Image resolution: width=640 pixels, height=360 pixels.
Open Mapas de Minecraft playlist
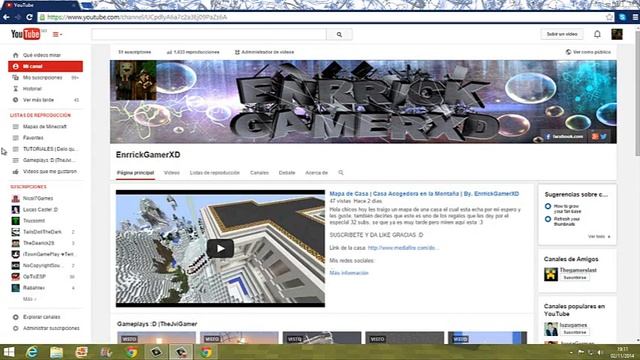tap(44, 127)
